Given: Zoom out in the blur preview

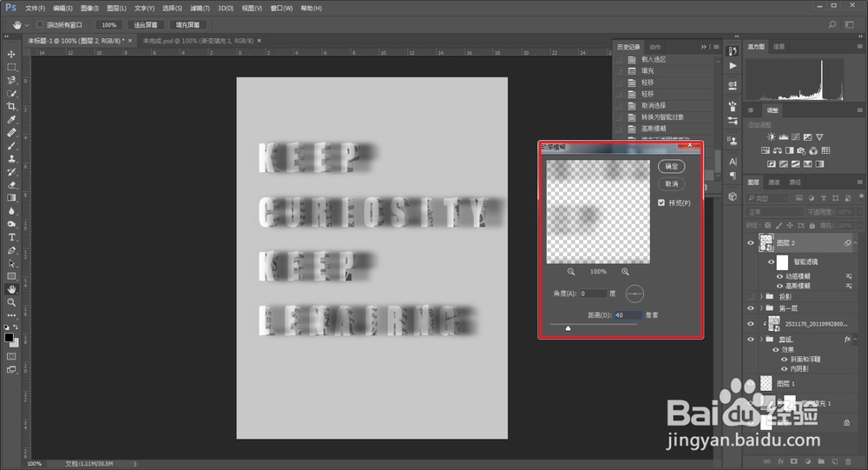Looking at the screenshot, I should pyautogui.click(x=571, y=272).
